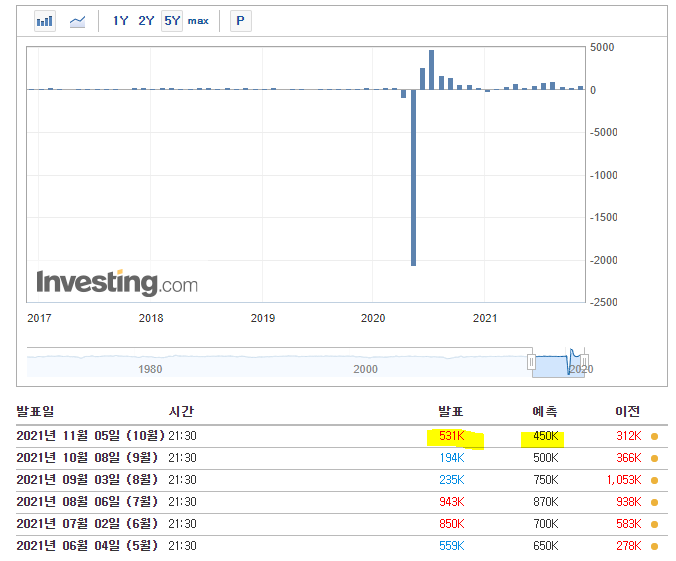Click the left handle of the range navigator
676x561 pixels.
pos(532,360)
